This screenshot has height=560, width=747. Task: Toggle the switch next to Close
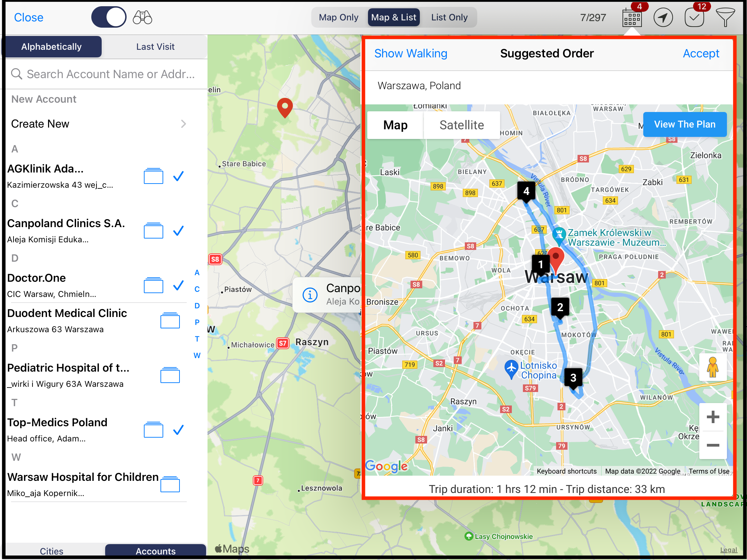(109, 17)
